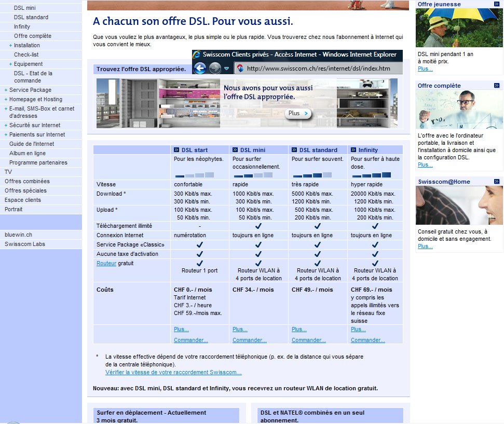
Task: Expand Service Package in the navigation
Action: click(x=6, y=90)
